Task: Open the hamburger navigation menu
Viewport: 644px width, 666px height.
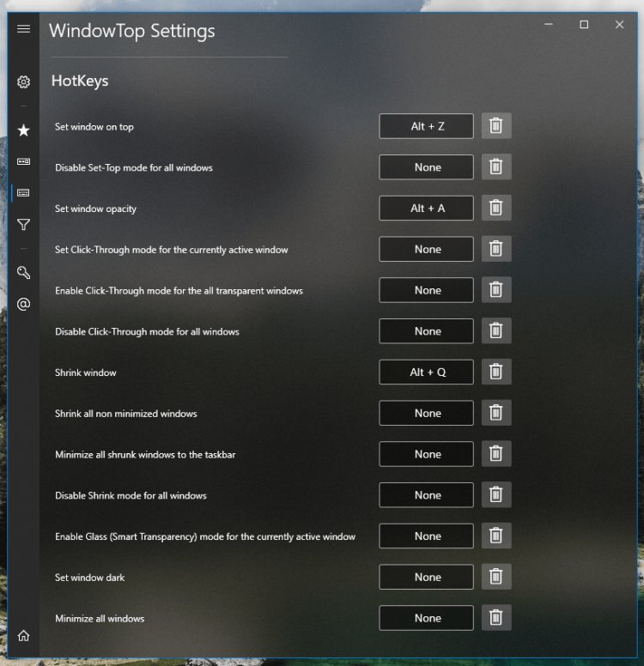Action: (x=23, y=29)
